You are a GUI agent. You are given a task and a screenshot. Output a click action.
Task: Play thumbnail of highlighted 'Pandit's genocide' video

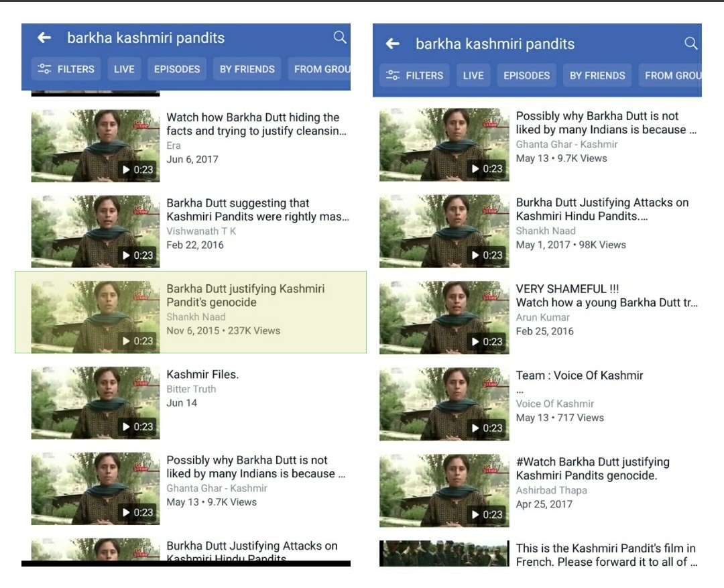96,317
